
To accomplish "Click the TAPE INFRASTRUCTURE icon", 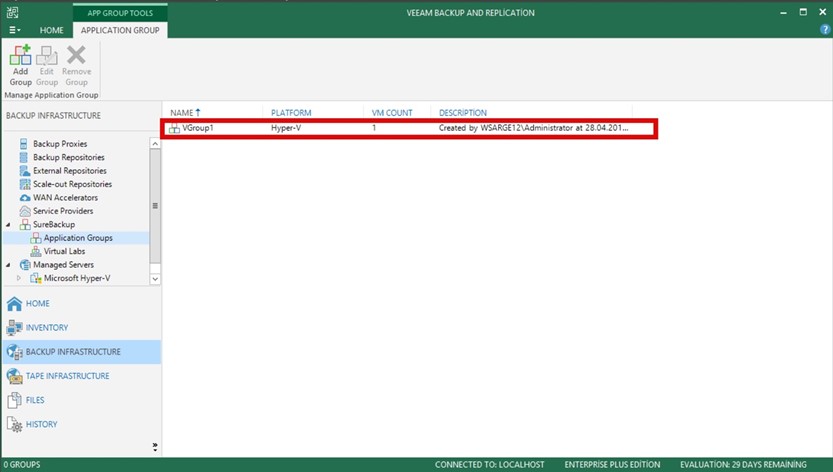I will [14, 376].
